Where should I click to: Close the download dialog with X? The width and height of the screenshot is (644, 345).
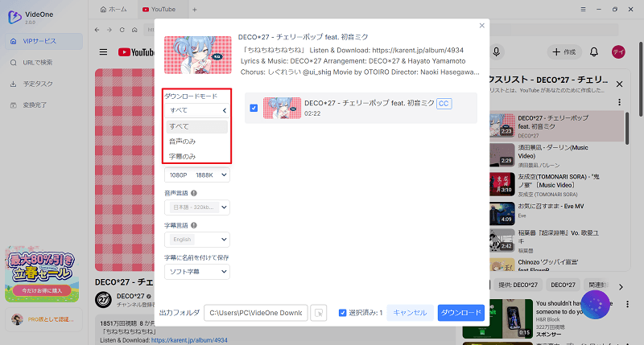pyautogui.click(x=482, y=26)
